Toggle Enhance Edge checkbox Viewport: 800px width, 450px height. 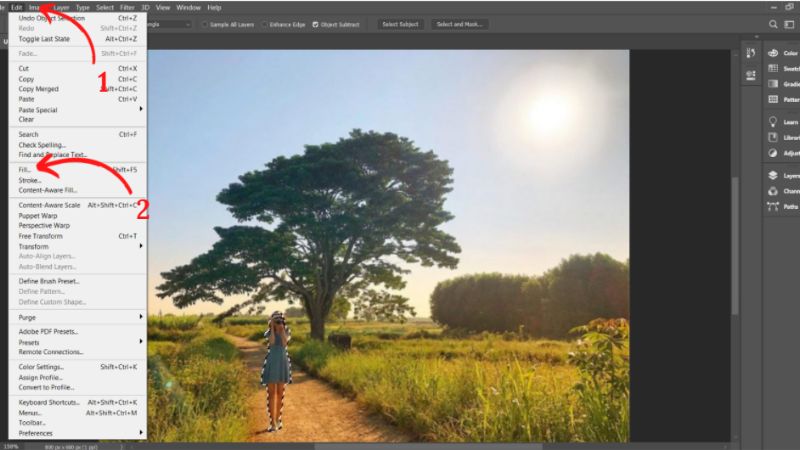click(264, 24)
